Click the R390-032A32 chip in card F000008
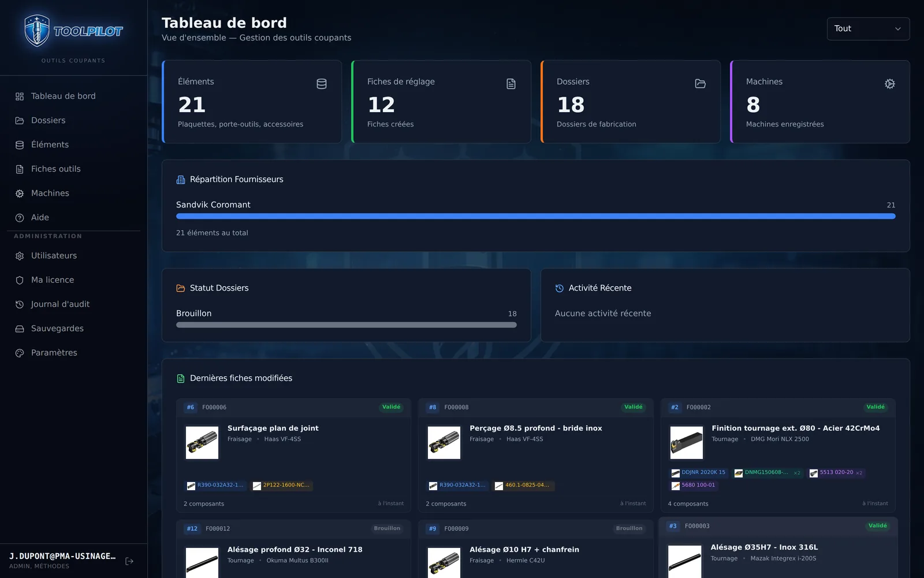Screen dimensions: 924x578 coord(457,486)
